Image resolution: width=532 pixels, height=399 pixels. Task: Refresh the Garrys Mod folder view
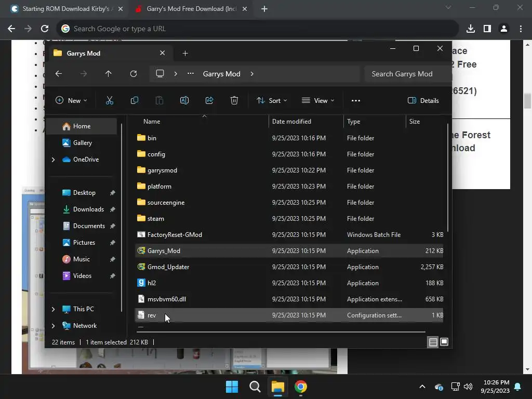click(134, 74)
